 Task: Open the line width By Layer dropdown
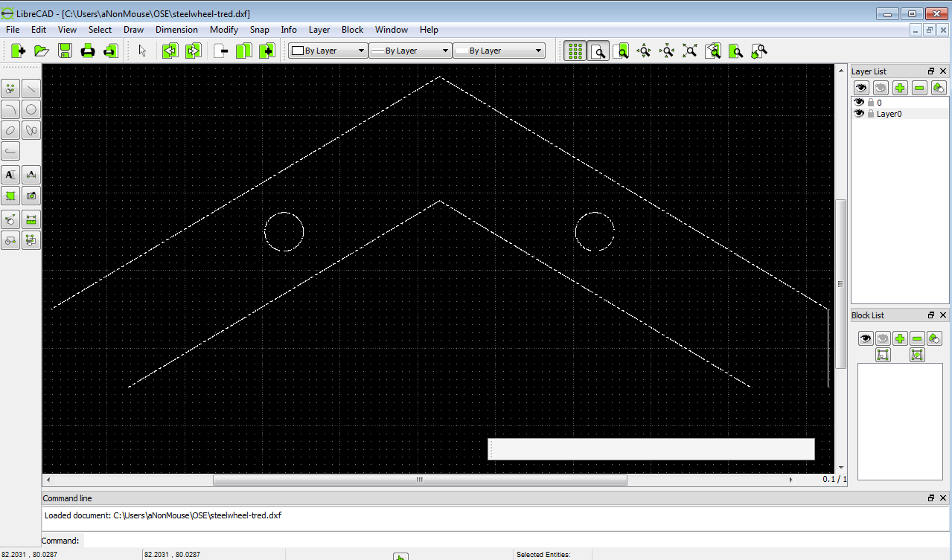411,51
